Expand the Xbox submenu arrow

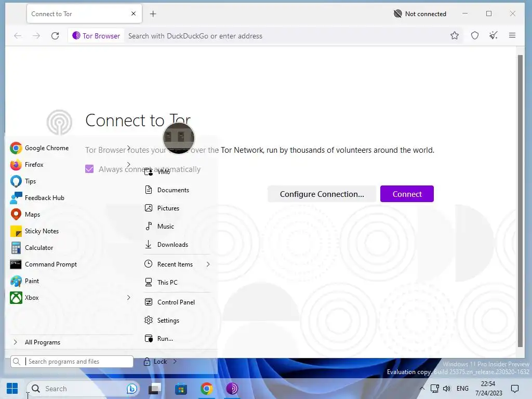tap(129, 298)
